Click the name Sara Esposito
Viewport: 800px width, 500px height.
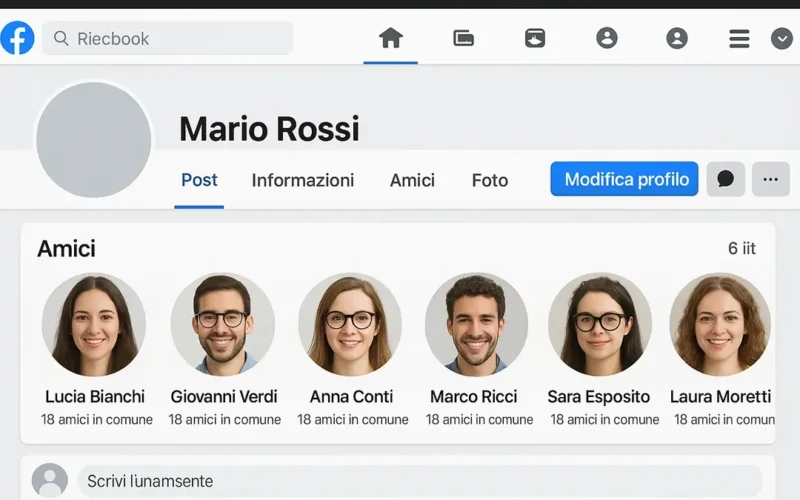[598, 397]
